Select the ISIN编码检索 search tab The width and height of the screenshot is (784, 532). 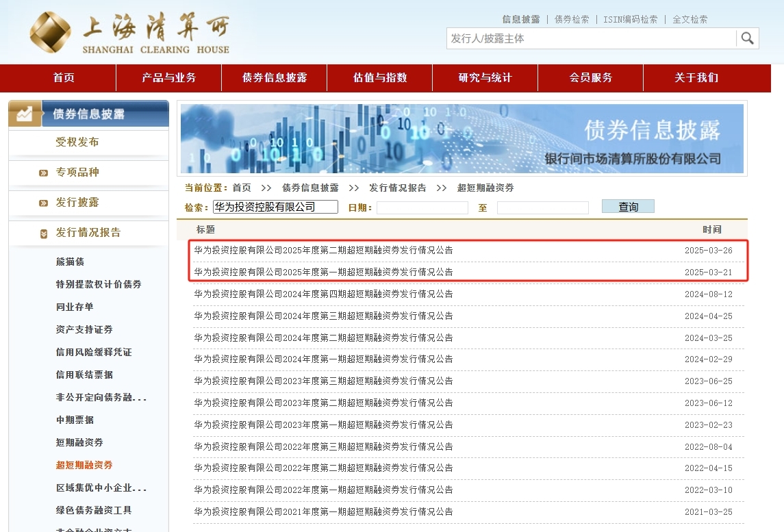point(630,19)
